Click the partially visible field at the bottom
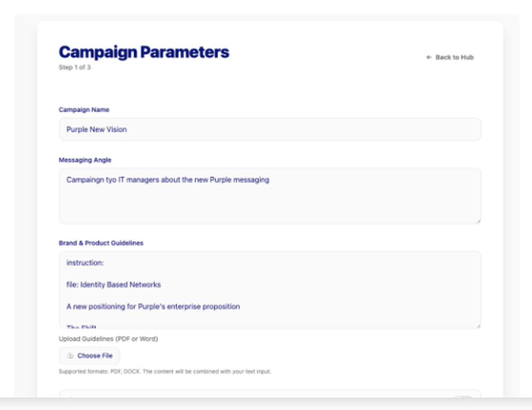Screen dimensions: 532x410 point(266,398)
